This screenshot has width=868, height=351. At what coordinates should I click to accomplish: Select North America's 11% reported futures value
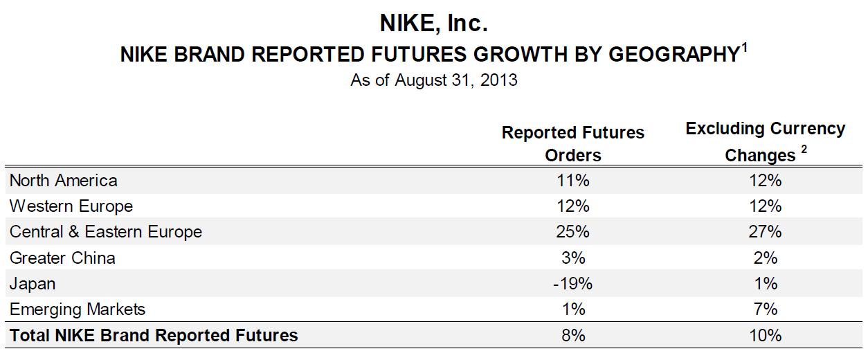coord(572,181)
